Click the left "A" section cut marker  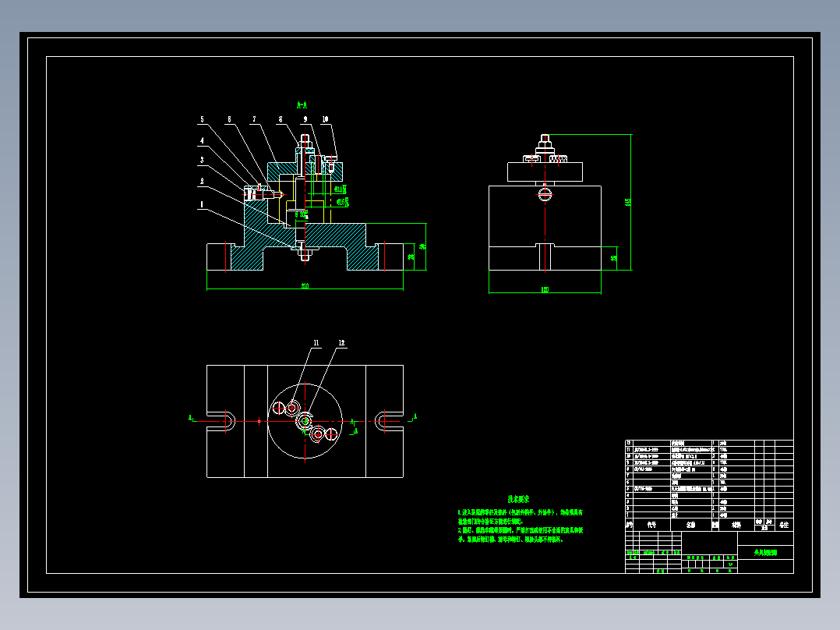190,418
